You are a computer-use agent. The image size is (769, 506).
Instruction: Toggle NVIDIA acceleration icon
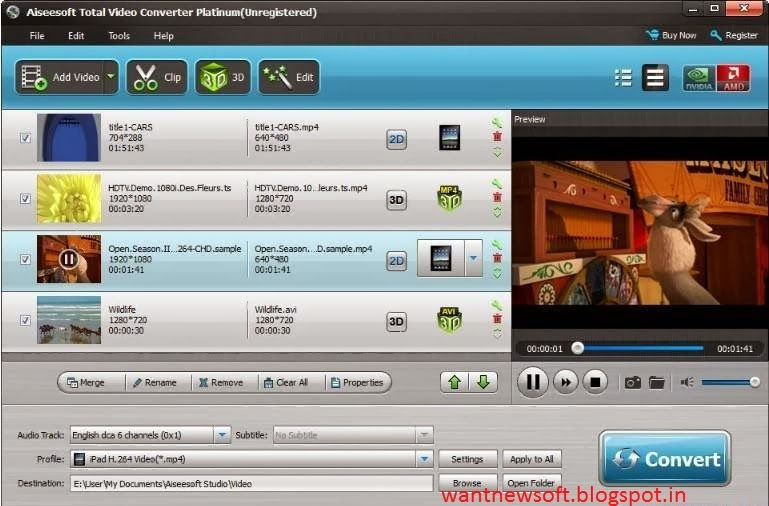tap(698, 78)
